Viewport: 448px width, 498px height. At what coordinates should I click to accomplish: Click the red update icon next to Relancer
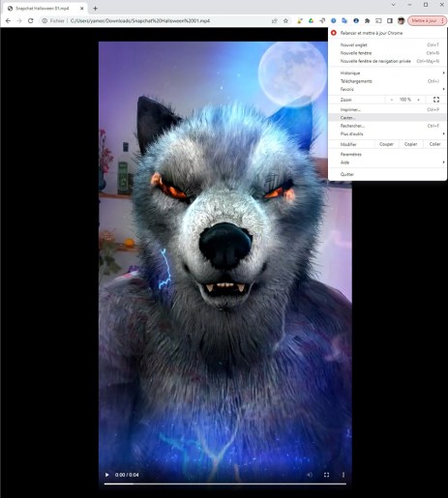click(x=334, y=33)
